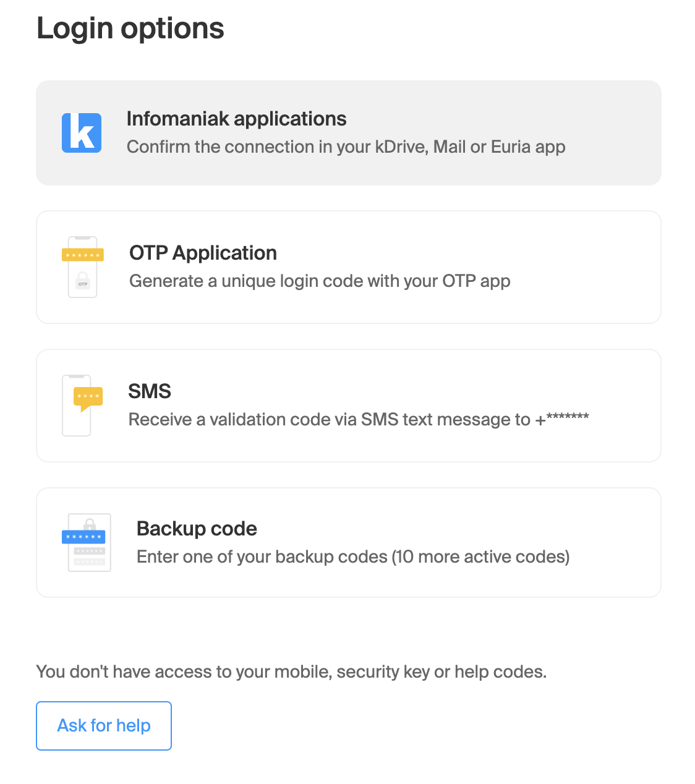Click the OTP phone with lock icon

[x=83, y=267]
